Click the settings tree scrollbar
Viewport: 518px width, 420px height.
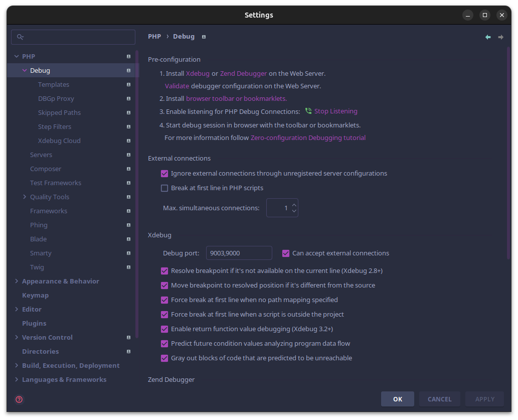[x=137, y=195]
